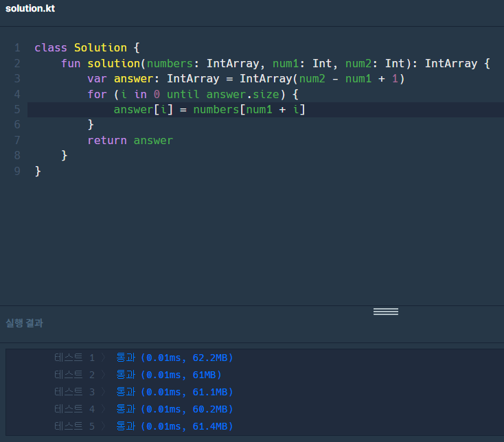
Task: Click '통과 (0.01ms, 61MB)' result
Action: click(x=169, y=375)
